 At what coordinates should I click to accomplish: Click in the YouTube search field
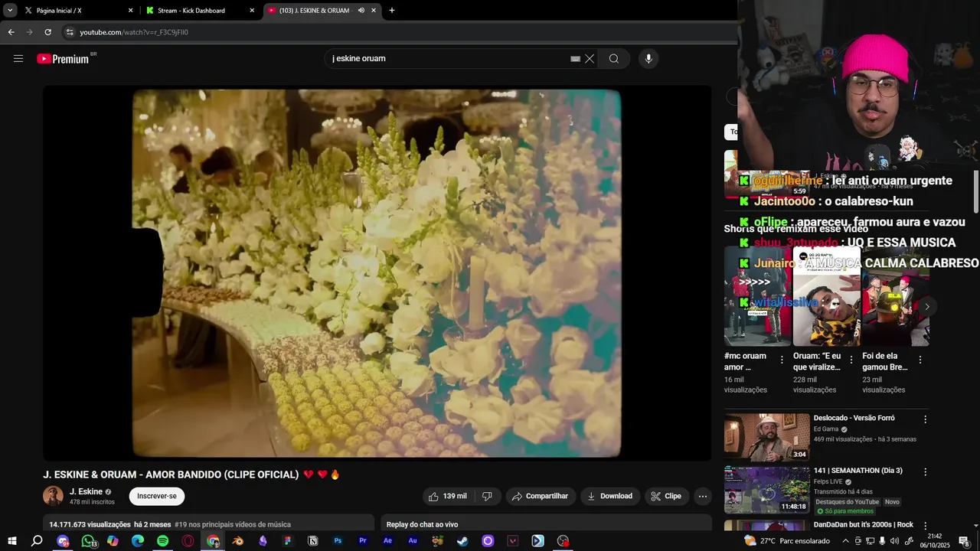point(448,59)
